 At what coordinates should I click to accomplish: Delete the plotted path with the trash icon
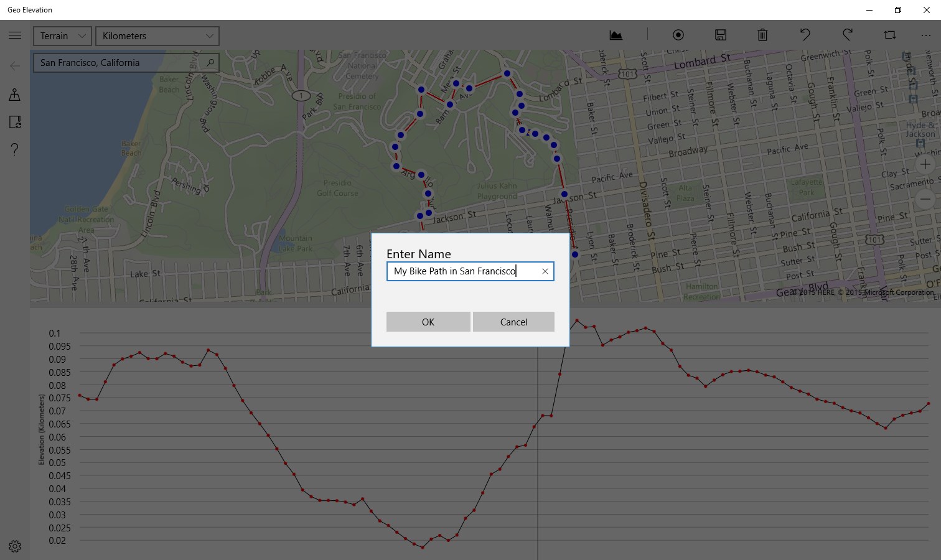pos(762,35)
